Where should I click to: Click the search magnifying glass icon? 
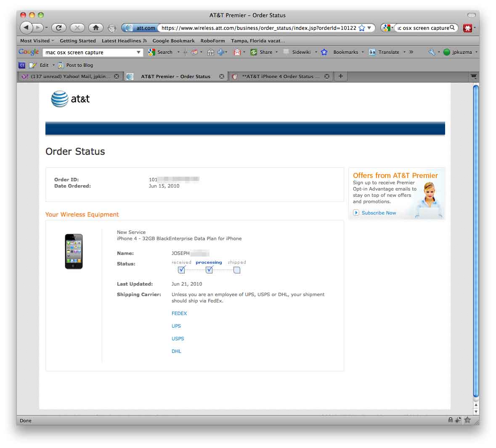(452, 27)
